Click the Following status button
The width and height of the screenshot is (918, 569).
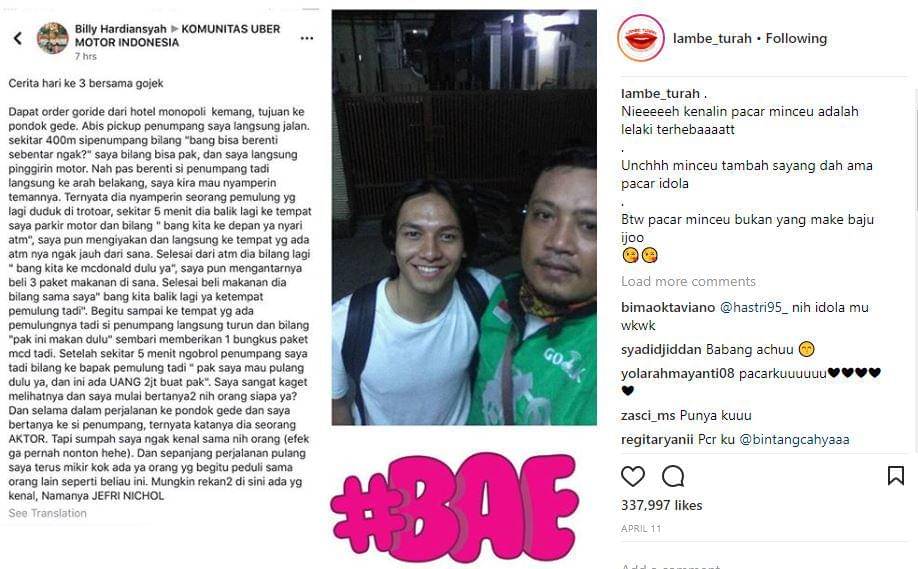796,39
